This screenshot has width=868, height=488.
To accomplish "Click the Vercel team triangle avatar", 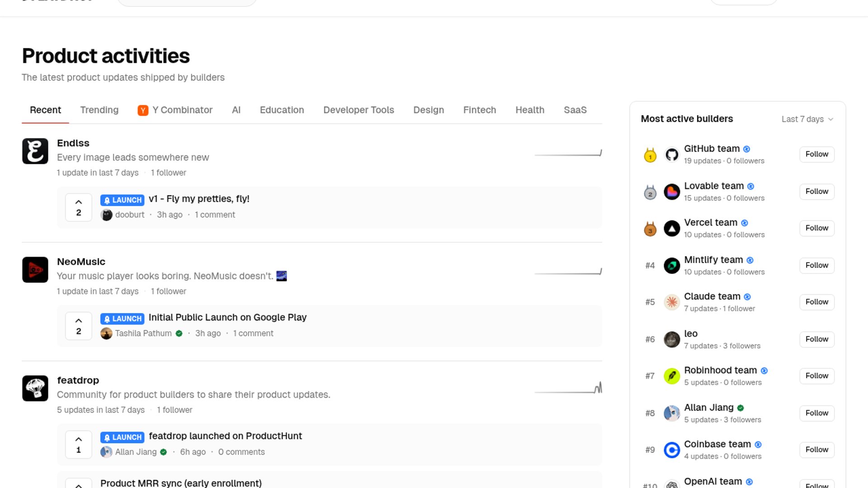I will tap(672, 229).
